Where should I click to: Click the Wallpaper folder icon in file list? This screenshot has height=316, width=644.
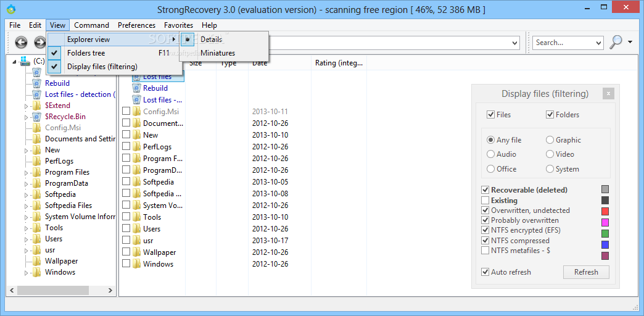(x=137, y=252)
